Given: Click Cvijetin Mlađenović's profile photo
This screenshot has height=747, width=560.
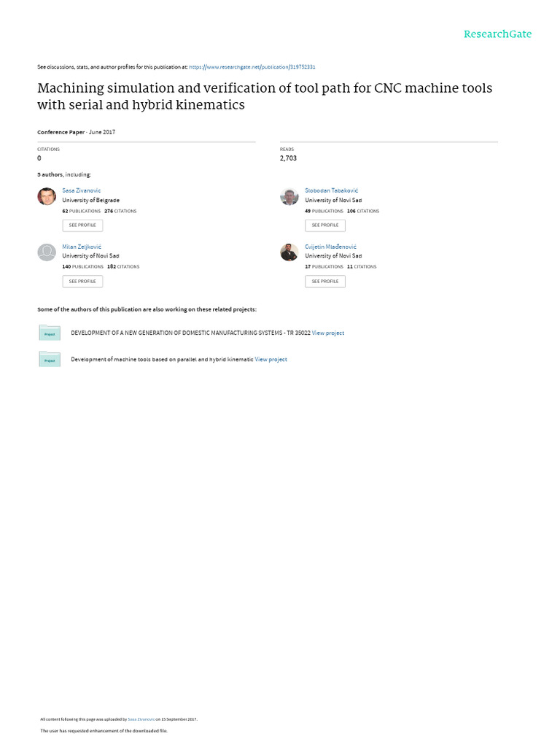Looking at the screenshot, I should (289, 252).
